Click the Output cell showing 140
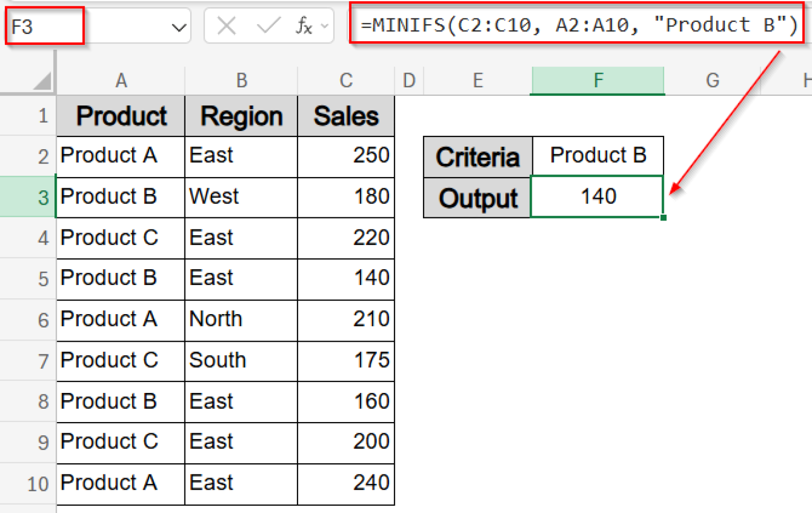This screenshot has width=812, height=513. pos(597,197)
